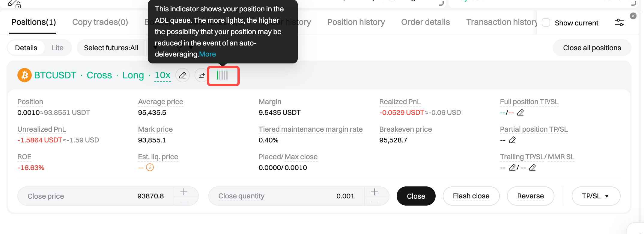The width and height of the screenshot is (644, 234).
Task: Edit Full position TP/SL pencil icon
Action: point(520,113)
